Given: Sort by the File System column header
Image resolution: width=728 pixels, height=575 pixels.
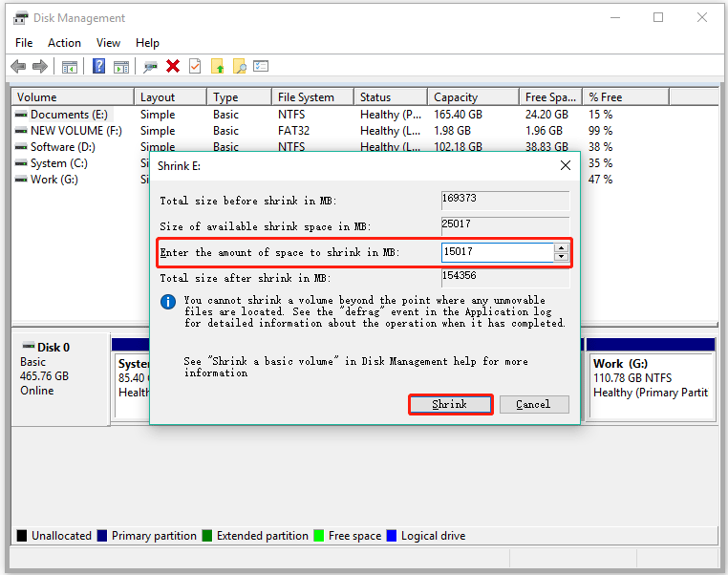Looking at the screenshot, I should click(313, 97).
